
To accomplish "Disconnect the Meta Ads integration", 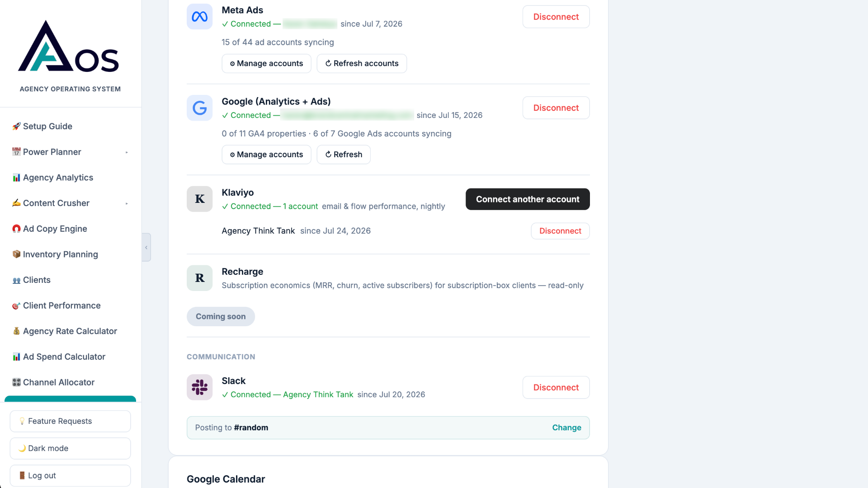I will click(556, 17).
